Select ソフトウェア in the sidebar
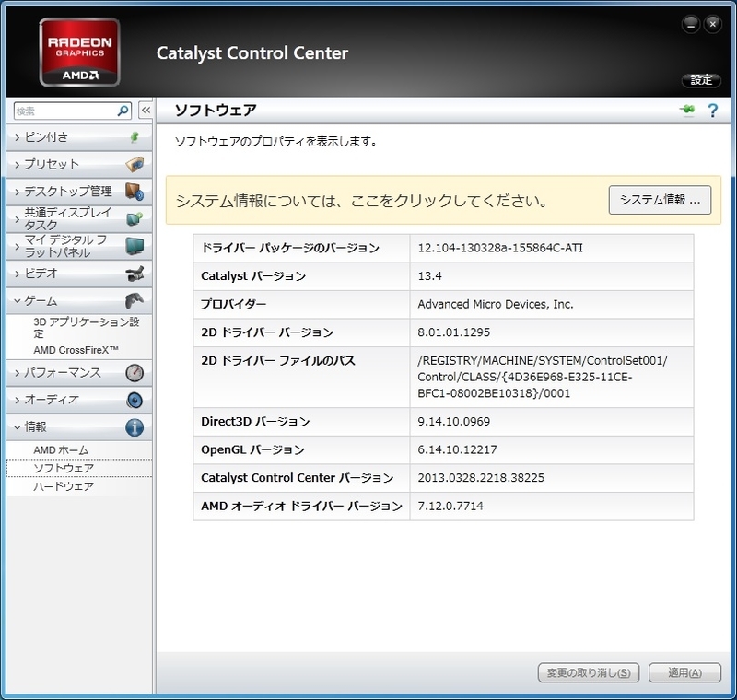737x700 pixels. tap(79, 469)
